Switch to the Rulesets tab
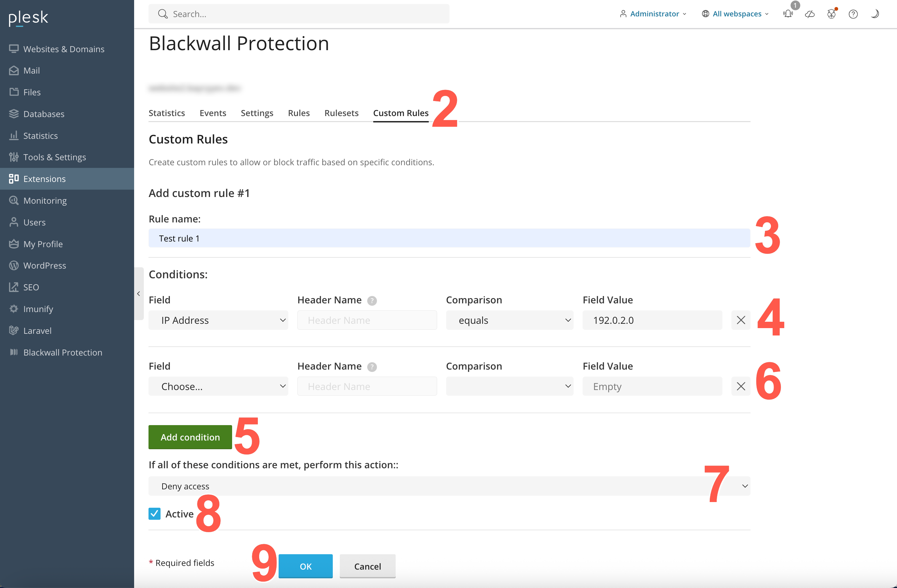 click(x=341, y=113)
